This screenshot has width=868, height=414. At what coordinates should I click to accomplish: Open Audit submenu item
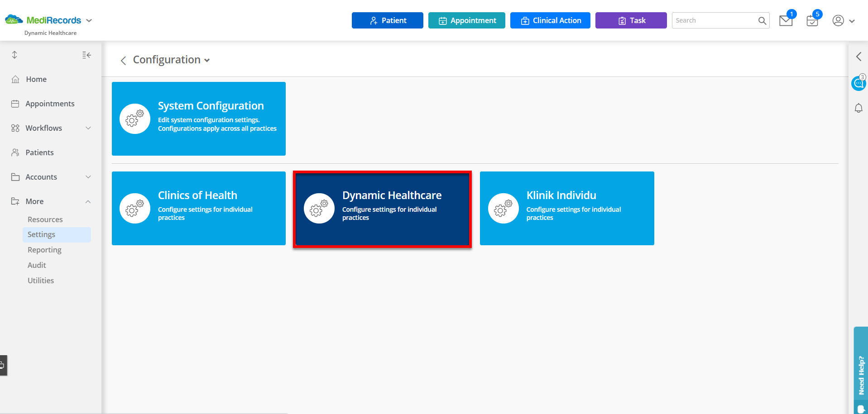click(x=37, y=265)
